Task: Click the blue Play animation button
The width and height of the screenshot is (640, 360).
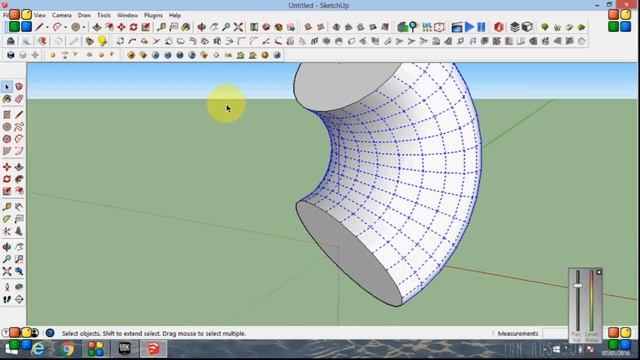Action: tap(469, 27)
